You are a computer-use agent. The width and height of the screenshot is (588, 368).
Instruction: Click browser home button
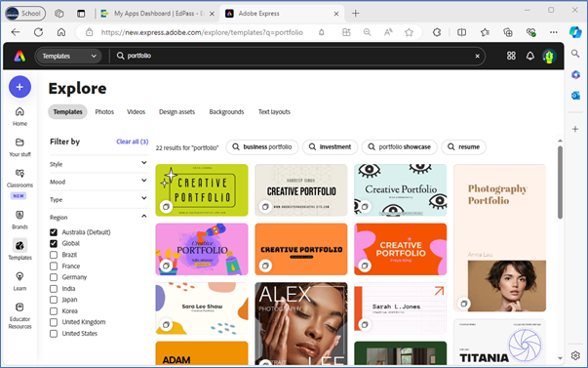click(x=61, y=32)
